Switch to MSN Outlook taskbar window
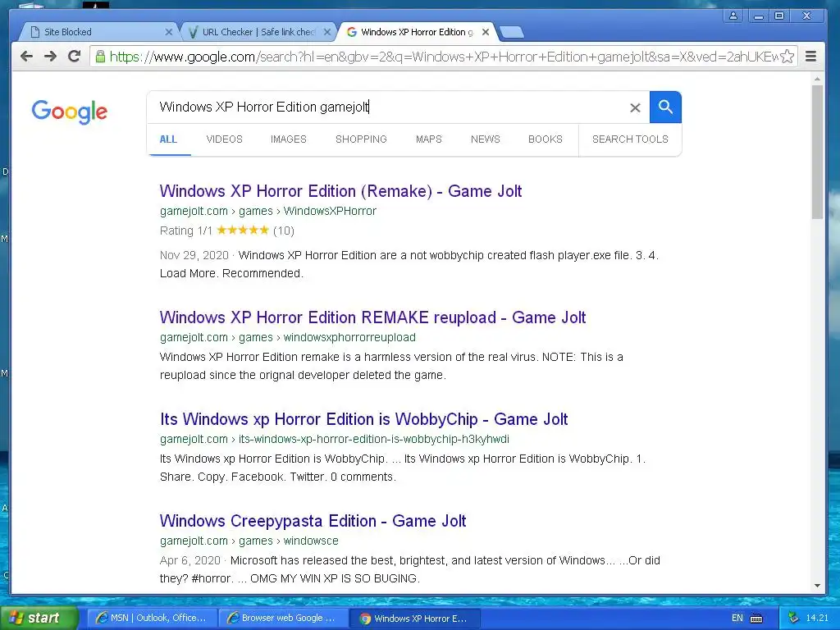This screenshot has height=630, width=840. 152,619
